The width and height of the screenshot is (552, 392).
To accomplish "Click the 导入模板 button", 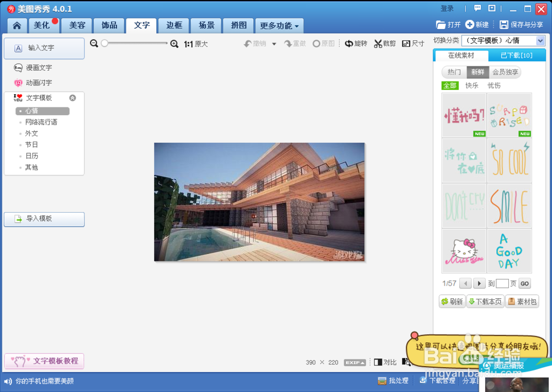I will point(44,219).
